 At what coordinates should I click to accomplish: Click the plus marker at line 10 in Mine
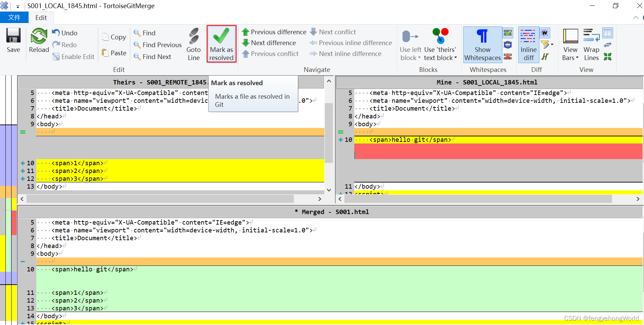341,140
